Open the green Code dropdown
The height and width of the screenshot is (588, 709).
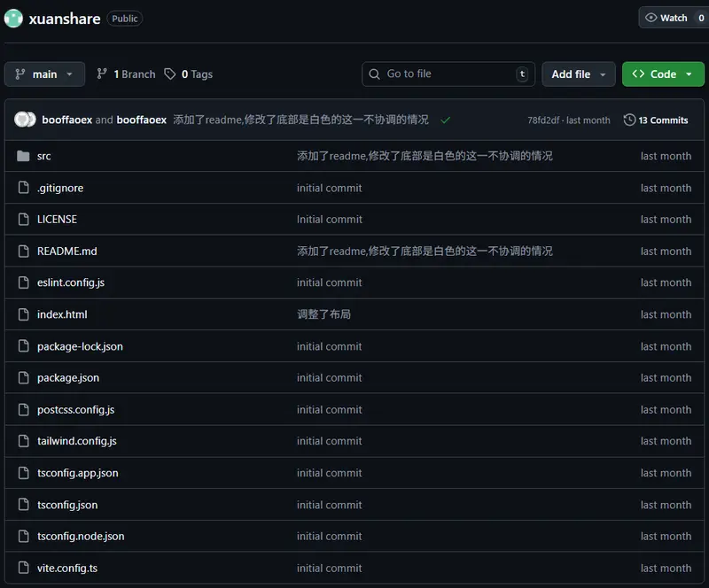pos(662,74)
